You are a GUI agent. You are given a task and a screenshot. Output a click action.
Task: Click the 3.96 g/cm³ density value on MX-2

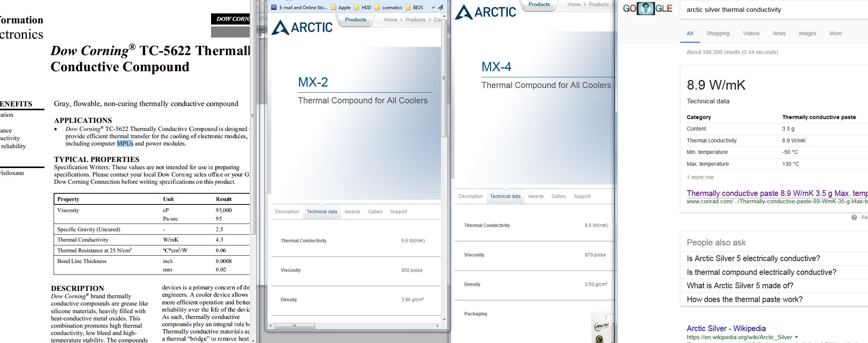pyautogui.click(x=413, y=300)
